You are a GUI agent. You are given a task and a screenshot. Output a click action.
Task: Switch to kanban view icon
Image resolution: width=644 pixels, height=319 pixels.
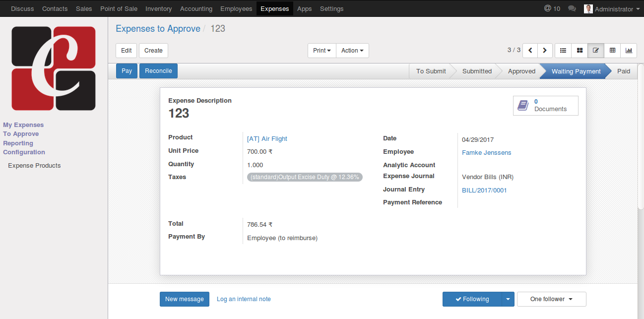(x=580, y=51)
